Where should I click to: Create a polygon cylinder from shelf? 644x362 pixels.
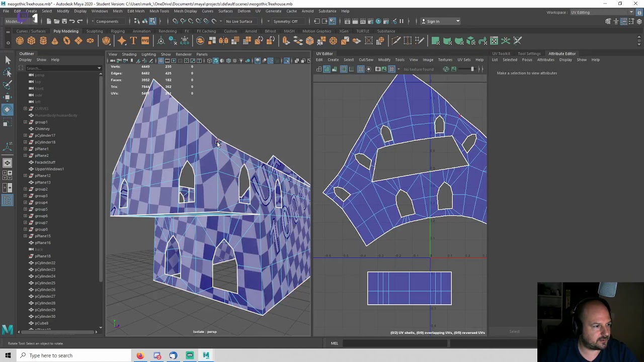click(43, 41)
